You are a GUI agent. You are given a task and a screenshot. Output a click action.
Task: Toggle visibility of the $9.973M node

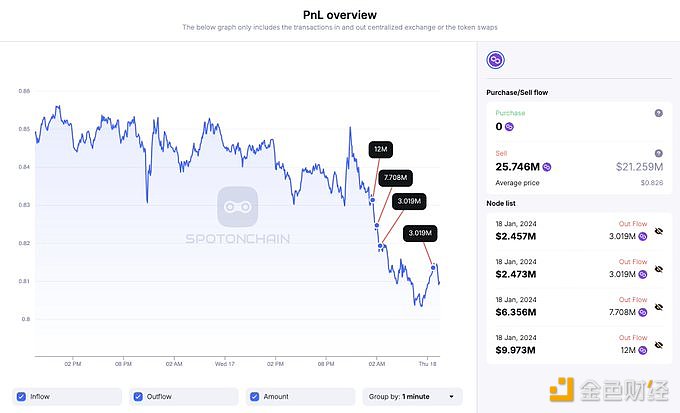(x=658, y=350)
